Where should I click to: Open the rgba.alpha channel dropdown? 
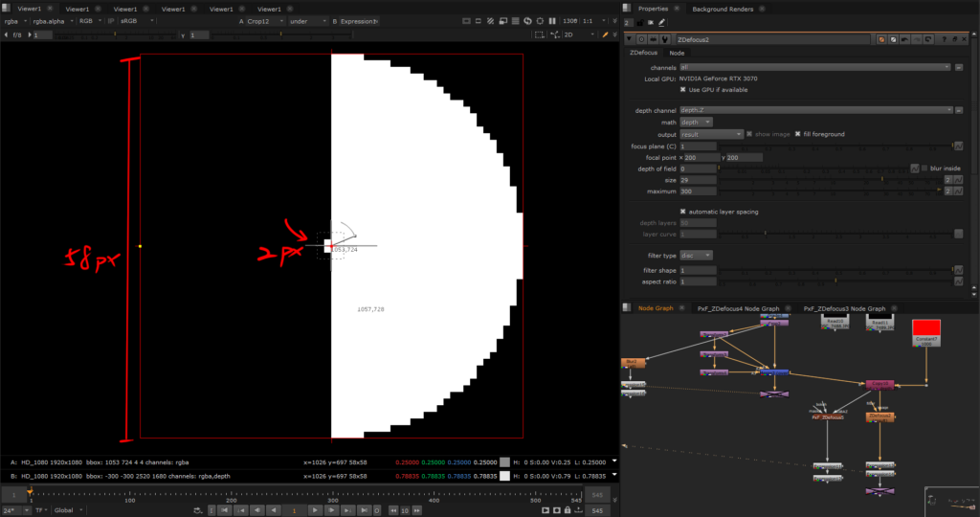[x=54, y=21]
